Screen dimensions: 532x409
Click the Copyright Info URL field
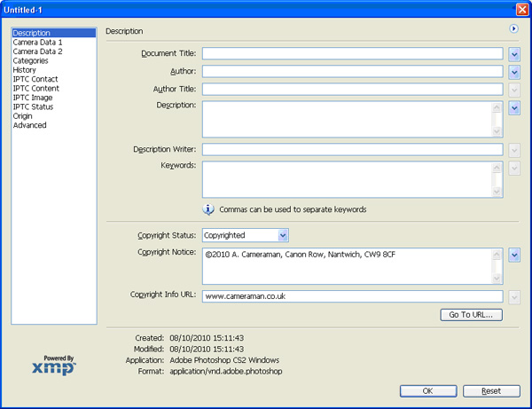[352, 297]
